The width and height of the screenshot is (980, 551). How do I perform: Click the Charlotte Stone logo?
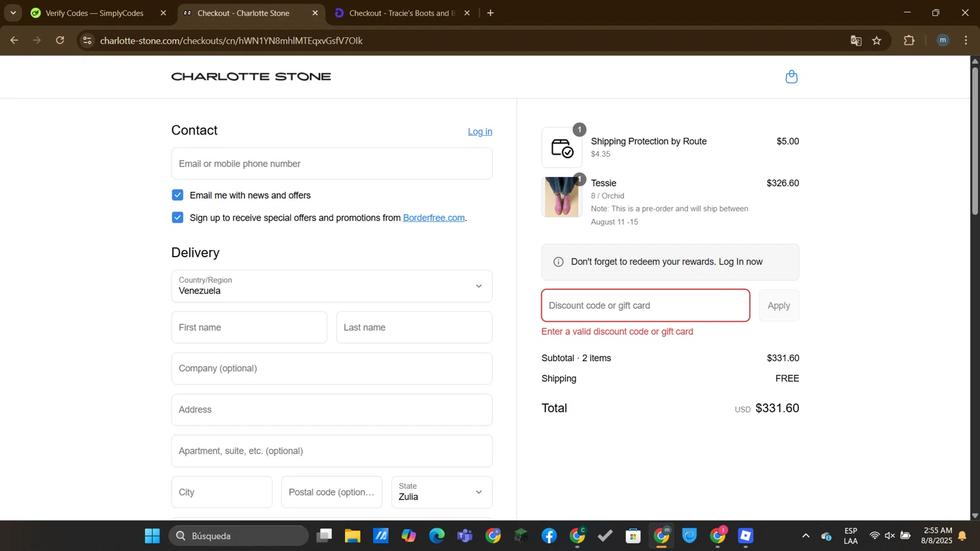251,77
